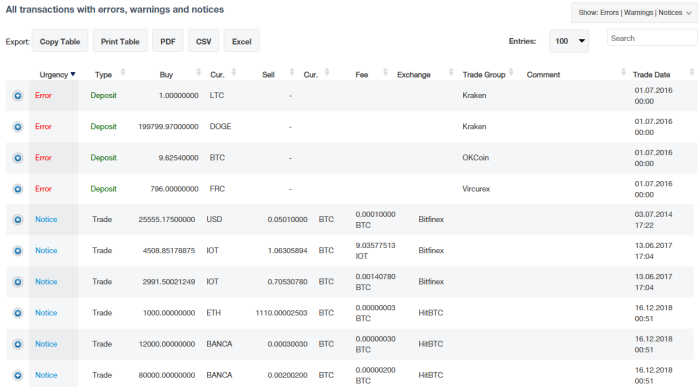
Task: Click the Copy Table export button
Action: tap(60, 41)
